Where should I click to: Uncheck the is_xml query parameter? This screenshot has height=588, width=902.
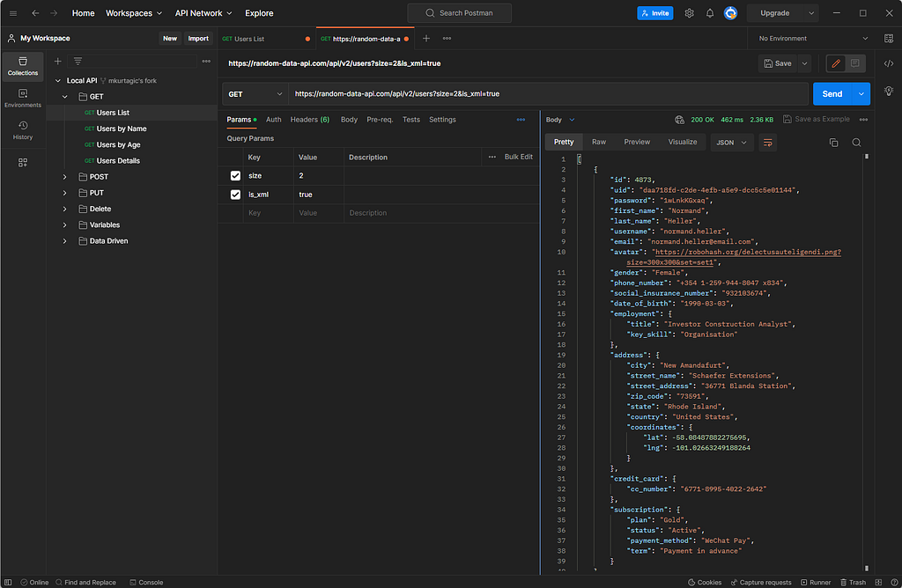click(235, 195)
